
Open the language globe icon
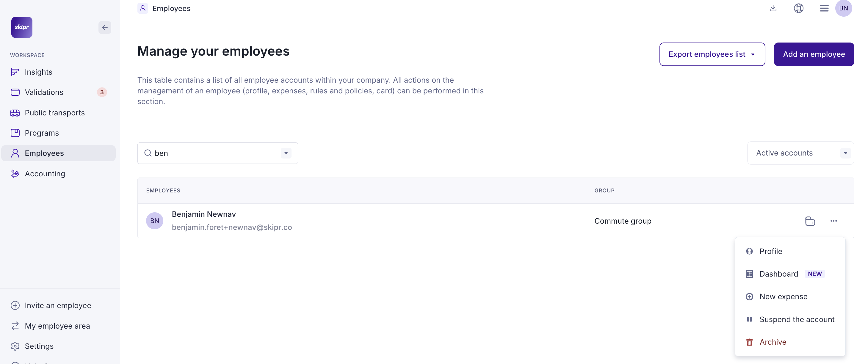coord(798,8)
